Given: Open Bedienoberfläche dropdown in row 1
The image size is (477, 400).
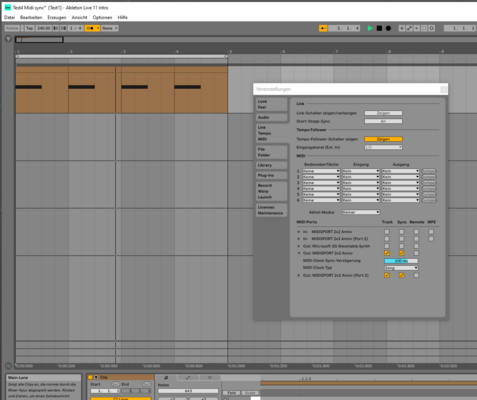Looking at the screenshot, I should click(321, 171).
